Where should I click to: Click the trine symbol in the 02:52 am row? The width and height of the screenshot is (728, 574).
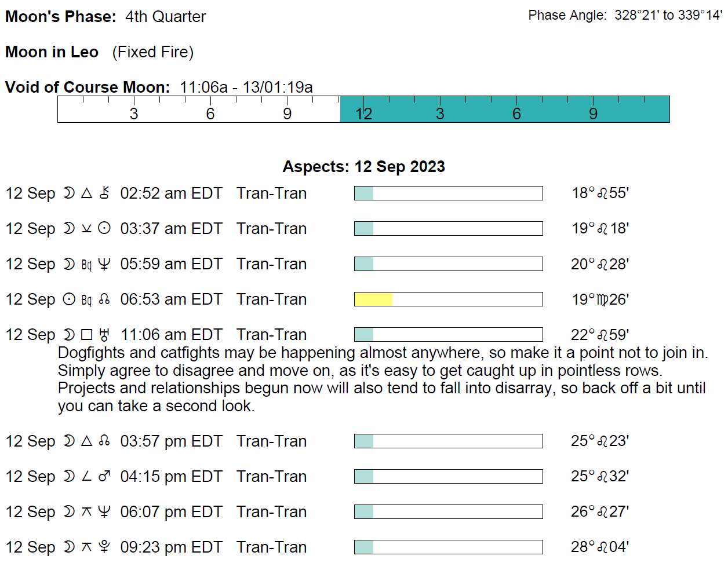[x=87, y=193]
